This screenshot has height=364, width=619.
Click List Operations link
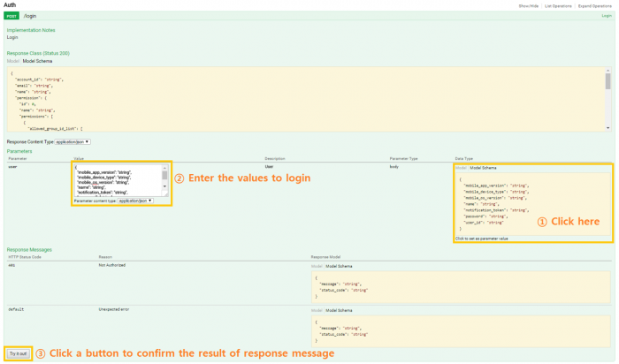558,5
